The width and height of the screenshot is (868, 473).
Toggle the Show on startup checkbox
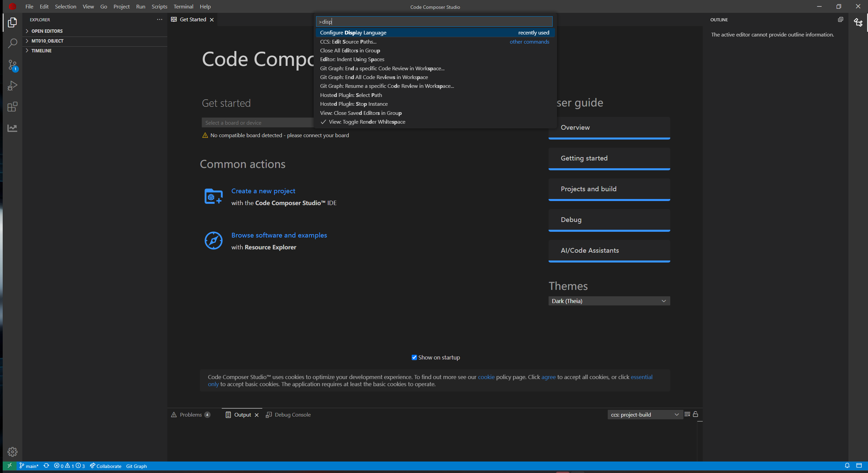click(414, 357)
